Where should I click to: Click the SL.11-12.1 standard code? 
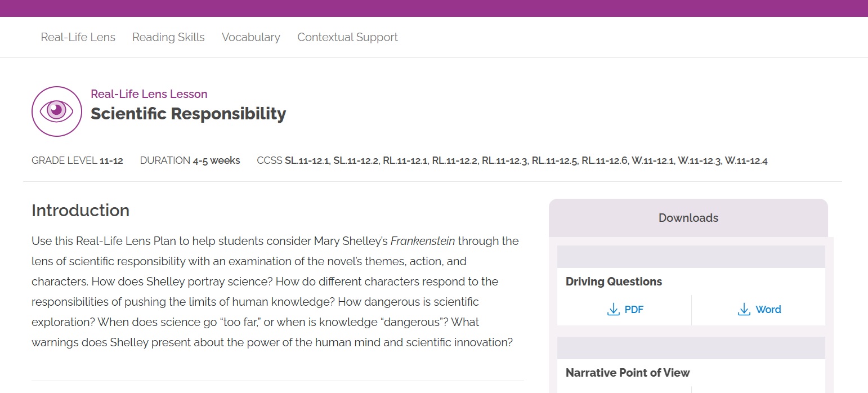307,161
